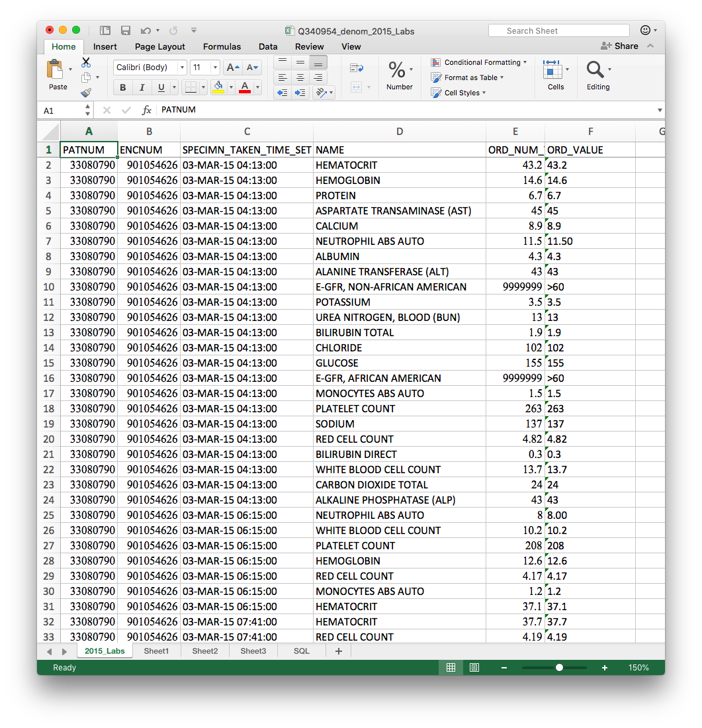Align text right
Screen dimensions: 702x728
click(x=318, y=77)
